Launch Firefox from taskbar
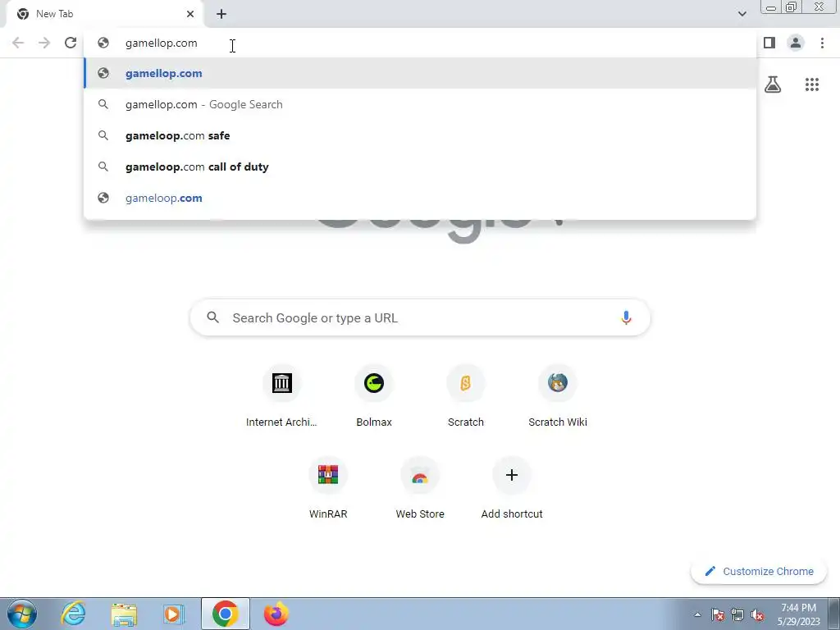This screenshot has height=630, width=840. pos(276,614)
